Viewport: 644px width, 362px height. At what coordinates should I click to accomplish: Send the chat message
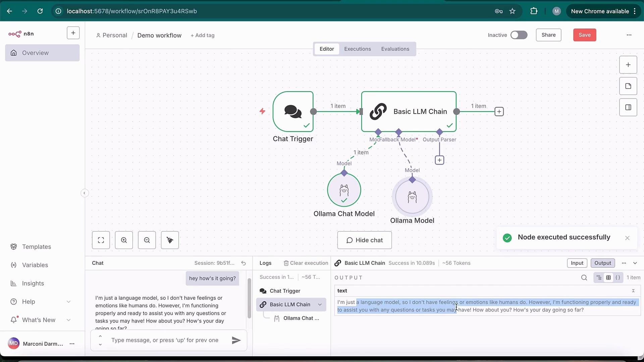(x=236, y=341)
